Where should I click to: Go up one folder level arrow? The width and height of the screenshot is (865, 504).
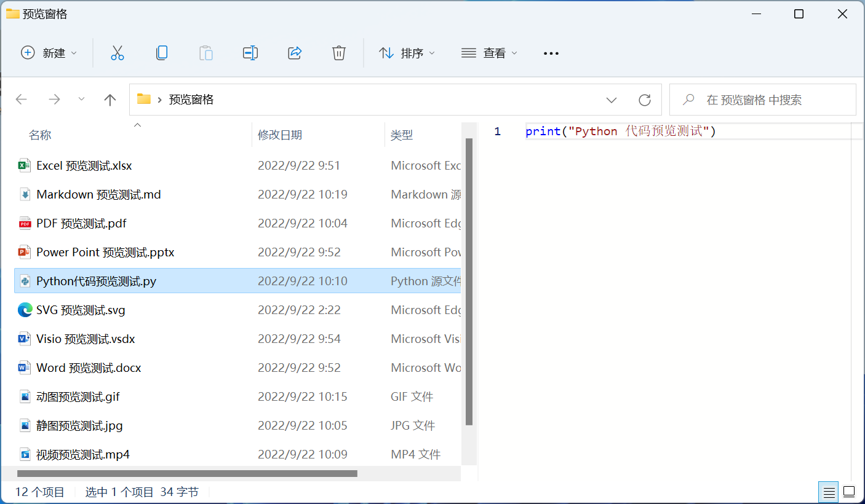[x=110, y=100]
